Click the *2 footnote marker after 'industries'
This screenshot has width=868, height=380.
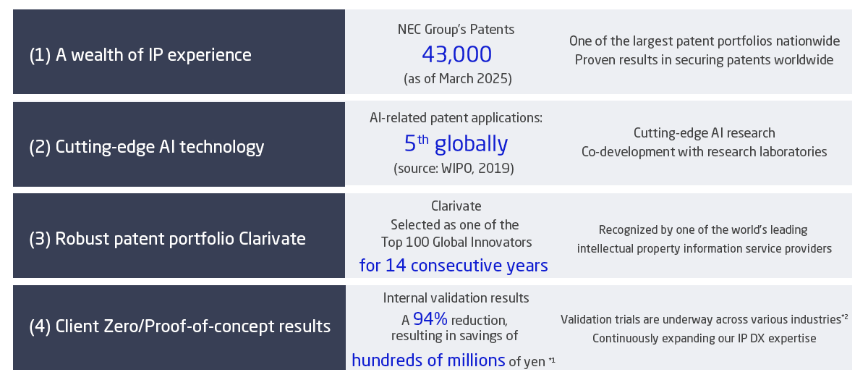pyautogui.click(x=844, y=316)
